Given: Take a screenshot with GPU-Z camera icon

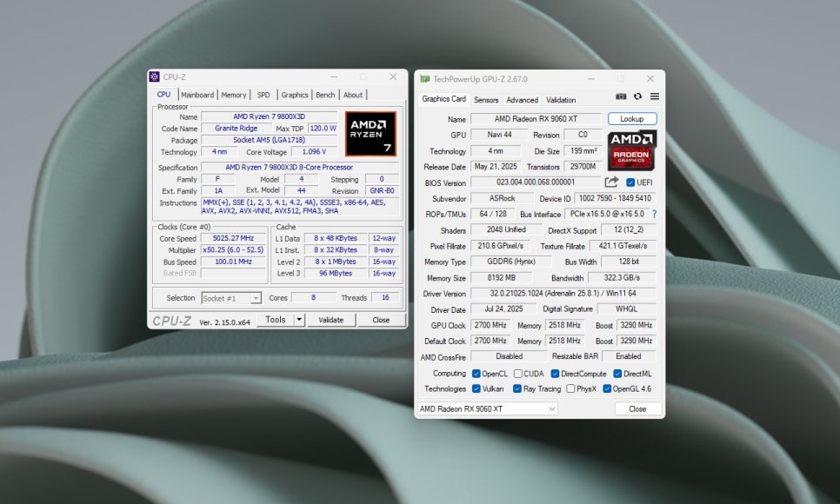Looking at the screenshot, I should pyautogui.click(x=621, y=96).
